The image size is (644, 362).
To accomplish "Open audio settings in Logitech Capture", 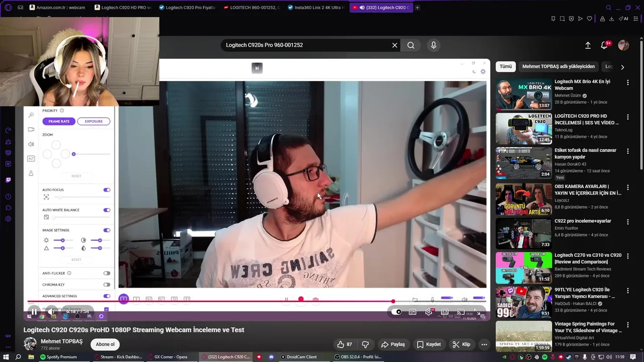I will coord(31,144).
